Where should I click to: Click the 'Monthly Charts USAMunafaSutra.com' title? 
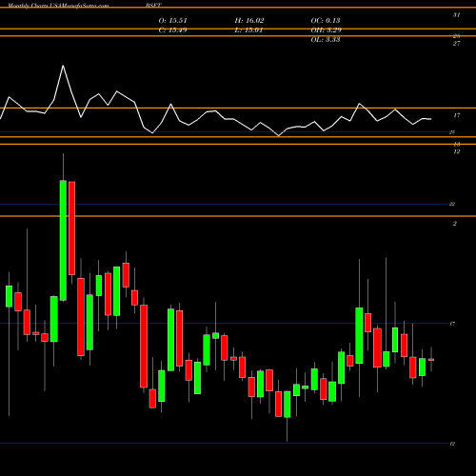[58, 6]
